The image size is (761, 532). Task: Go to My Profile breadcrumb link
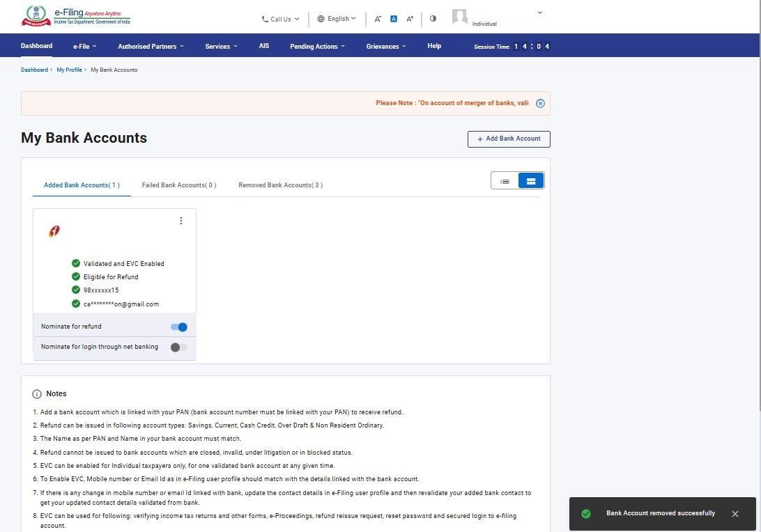[69, 70]
